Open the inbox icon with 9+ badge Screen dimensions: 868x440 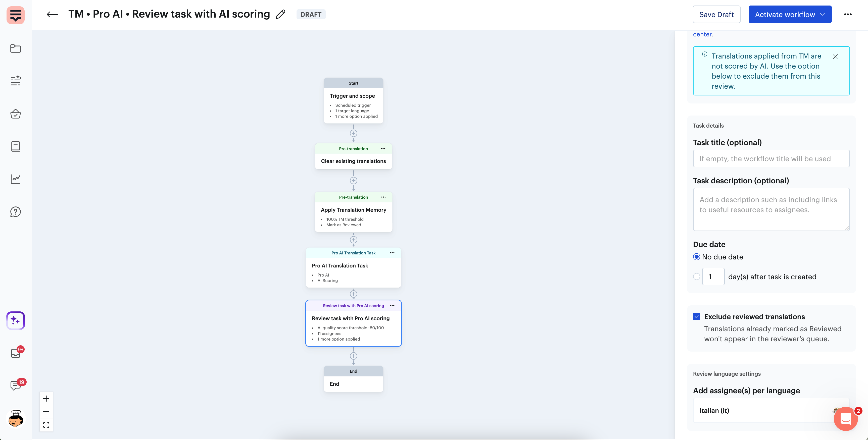16,353
